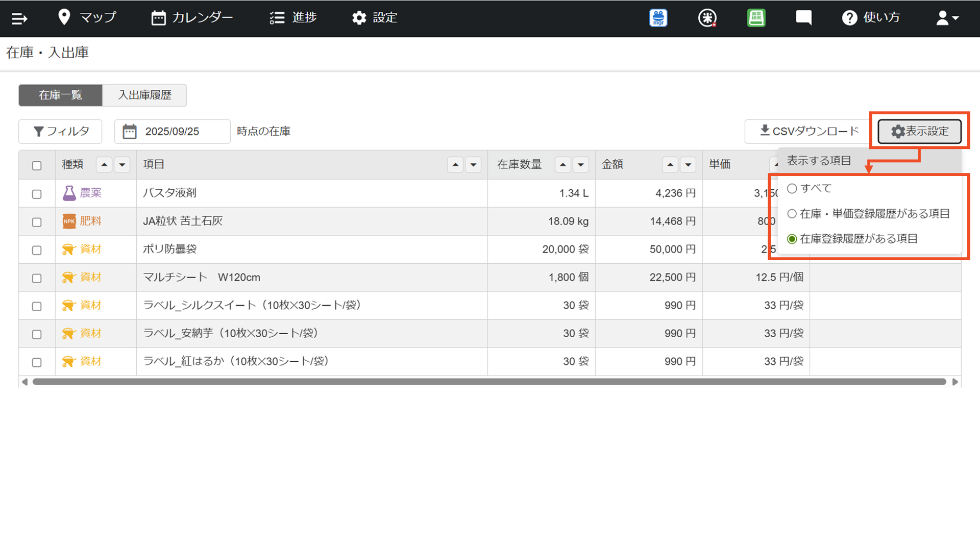Sort 項目 column descending
Viewport: 980px width, 551px height.
click(x=473, y=165)
